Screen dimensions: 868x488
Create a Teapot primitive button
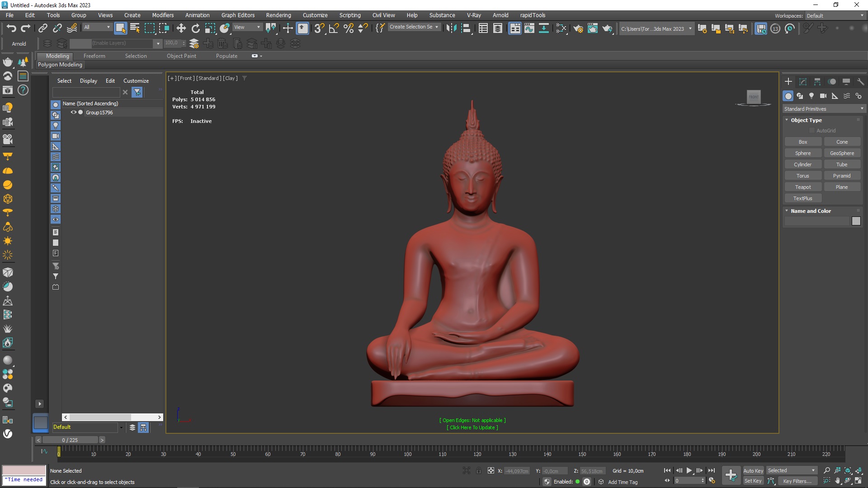pyautogui.click(x=803, y=187)
